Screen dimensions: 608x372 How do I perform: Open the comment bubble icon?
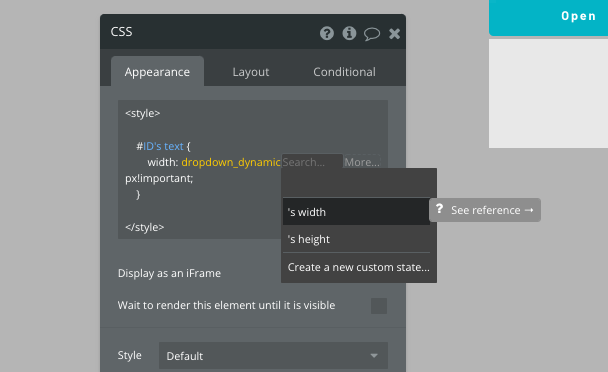click(371, 34)
